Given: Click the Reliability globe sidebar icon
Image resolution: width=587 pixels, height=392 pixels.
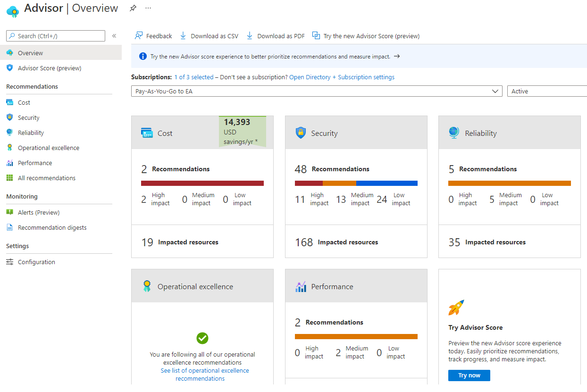Looking at the screenshot, I should pyautogui.click(x=9, y=133).
